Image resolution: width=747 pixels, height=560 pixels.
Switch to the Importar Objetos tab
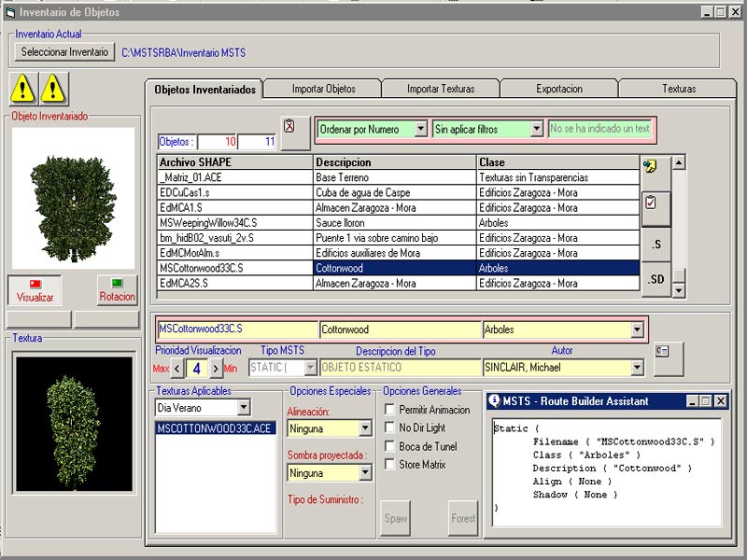coord(323,90)
